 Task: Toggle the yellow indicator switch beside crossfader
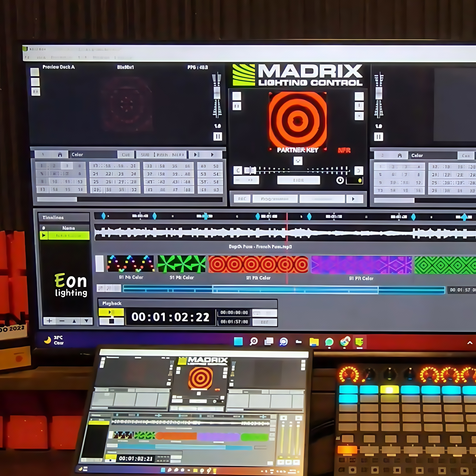(x=355, y=181)
